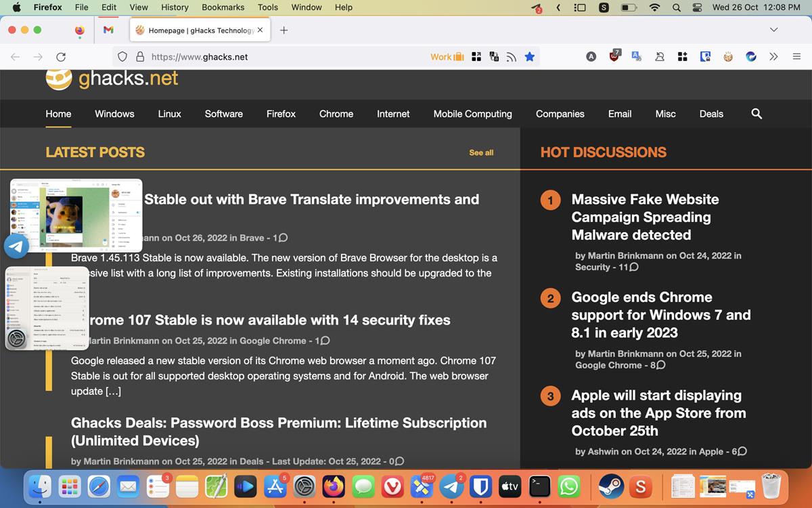Image resolution: width=812 pixels, height=508 pixels.
Task: Click the Wi-Fi status icon
Action: coord(654,7)
